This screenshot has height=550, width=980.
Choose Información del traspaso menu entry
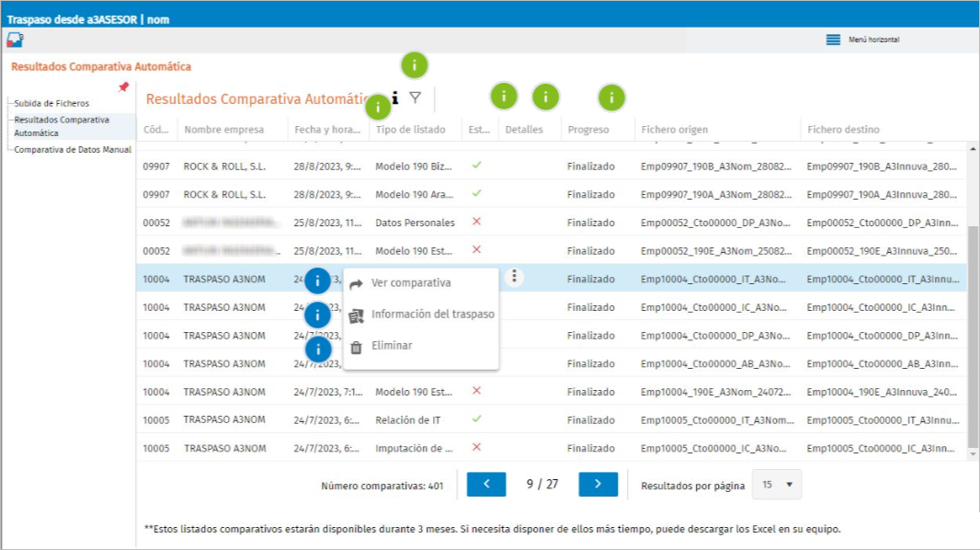[432, 315]
